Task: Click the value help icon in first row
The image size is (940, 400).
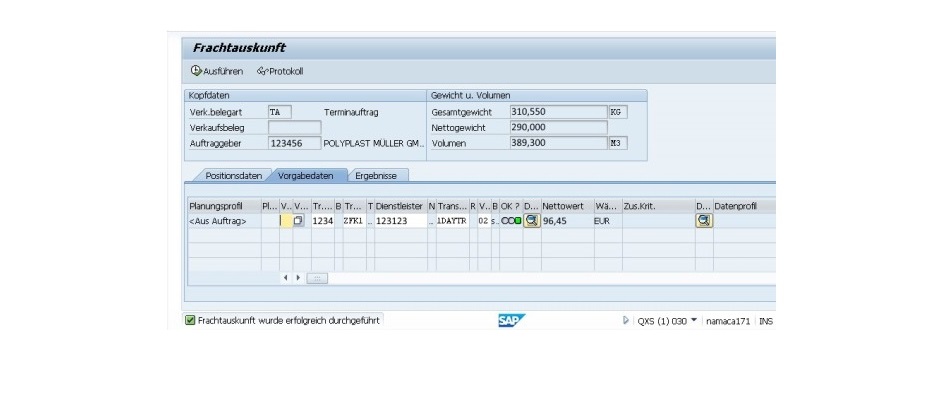Action: pyautogui.click(x=299, y=220)
